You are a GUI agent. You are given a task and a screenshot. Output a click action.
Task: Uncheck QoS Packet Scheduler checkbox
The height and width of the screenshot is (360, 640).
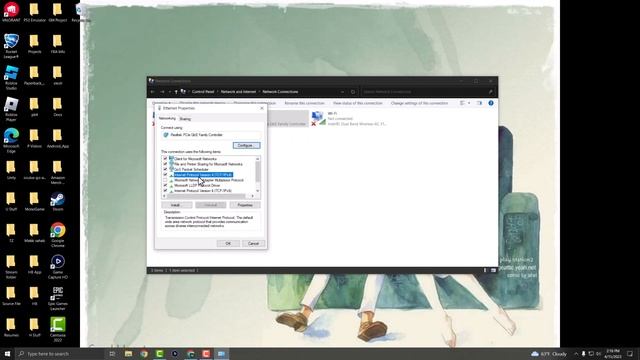point(165,169)
